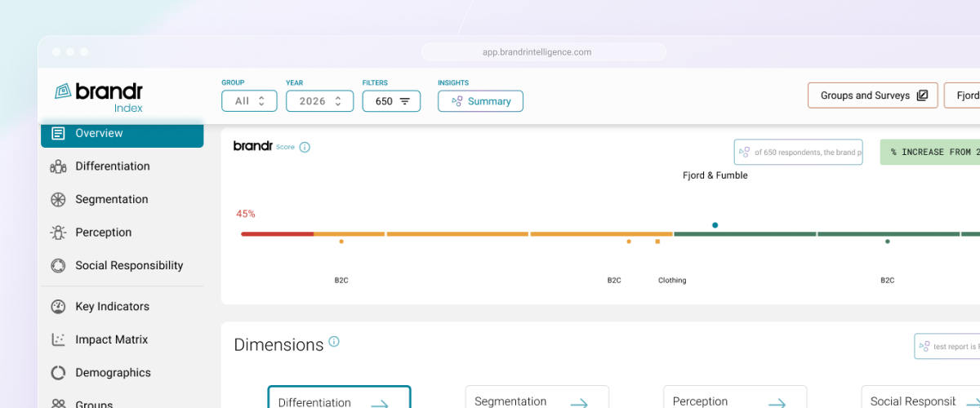
Task: Click the Perception lightbulb icon
Action: [58, 233]
